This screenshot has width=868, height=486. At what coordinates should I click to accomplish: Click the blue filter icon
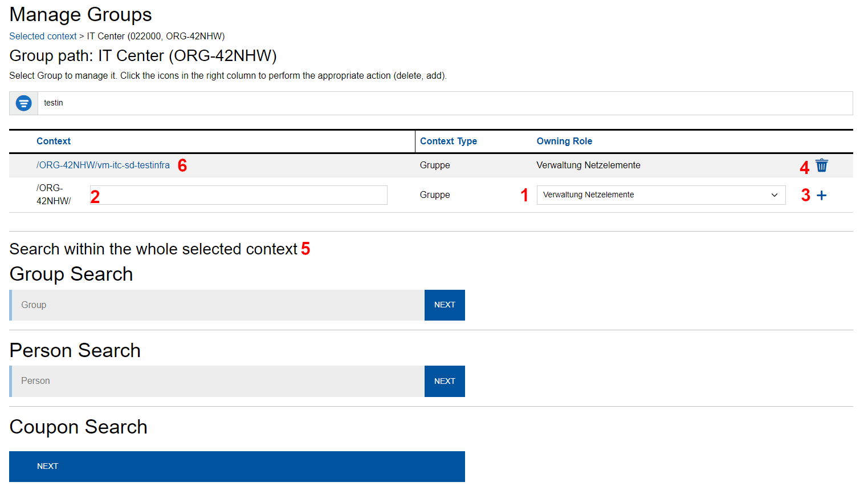coord(24,103)
